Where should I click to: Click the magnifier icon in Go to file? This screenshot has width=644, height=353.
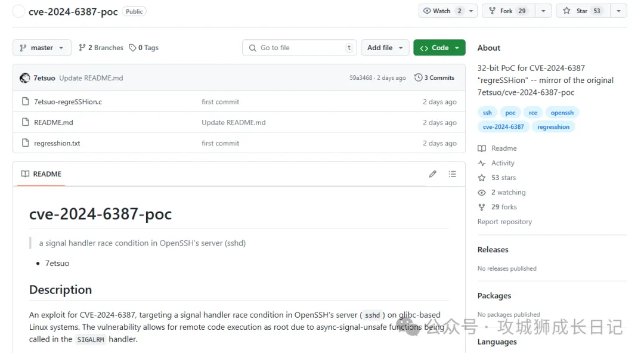click(253, 48)
